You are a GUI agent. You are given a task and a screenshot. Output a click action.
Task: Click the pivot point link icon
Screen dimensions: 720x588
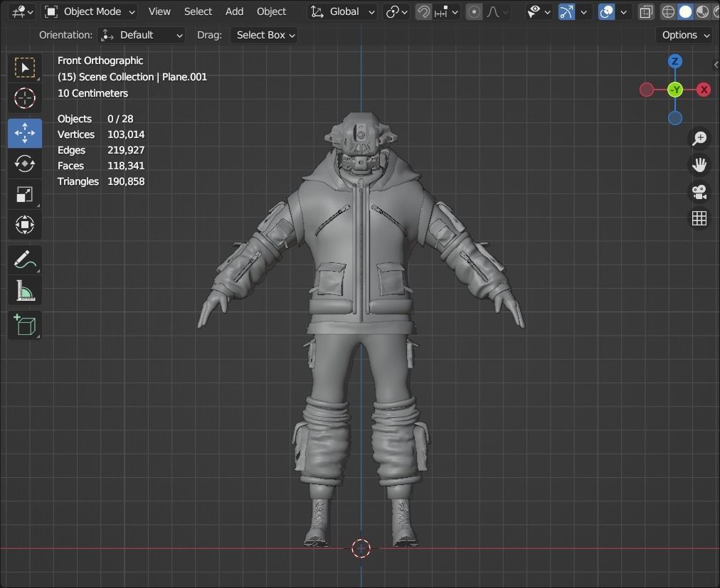[392, 12]
